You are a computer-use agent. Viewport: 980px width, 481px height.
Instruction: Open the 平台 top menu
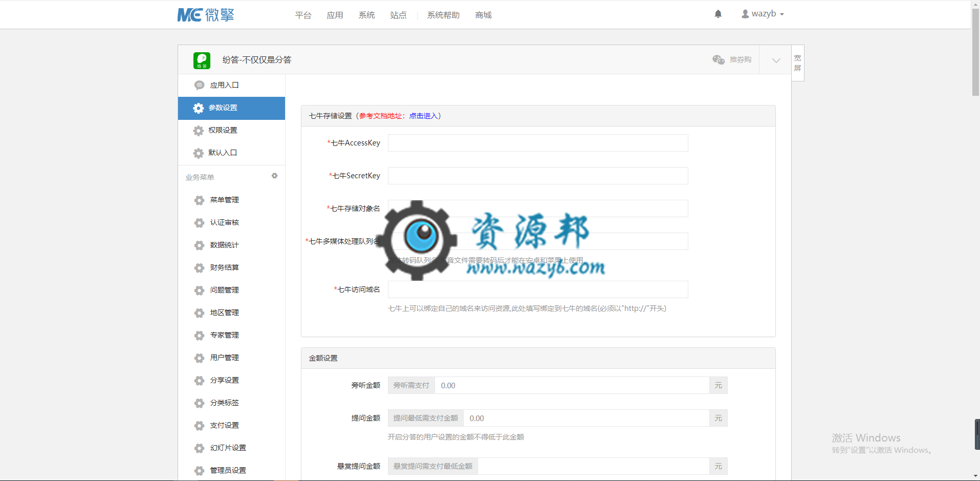coord(303,15)
